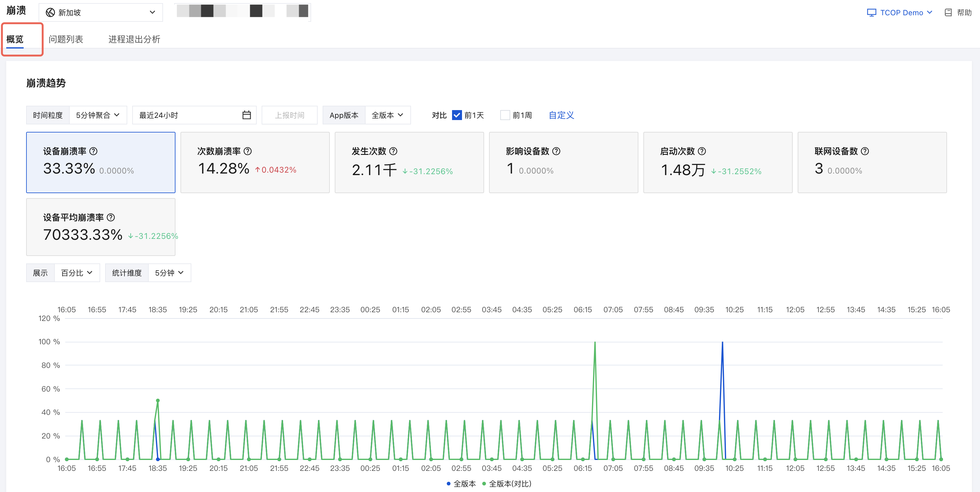Click the 自定义 comparison link
Viewport: 980px width, 492px height.
[561, 115]
